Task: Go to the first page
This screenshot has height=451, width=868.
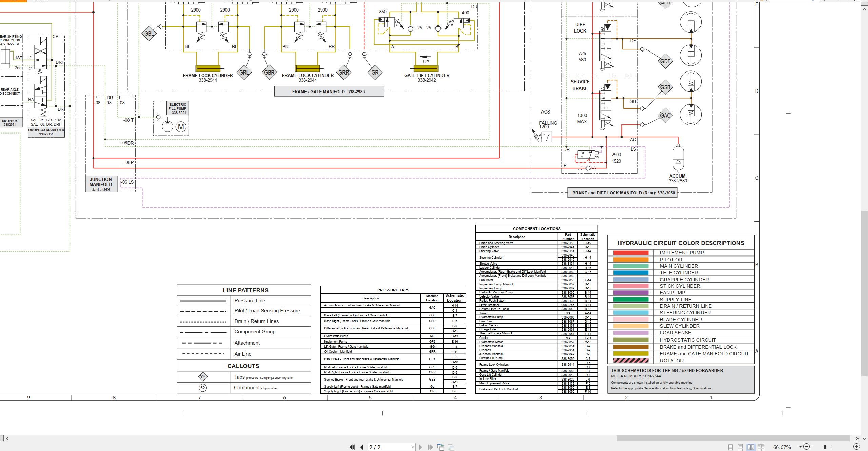Action: coord(352,447)
